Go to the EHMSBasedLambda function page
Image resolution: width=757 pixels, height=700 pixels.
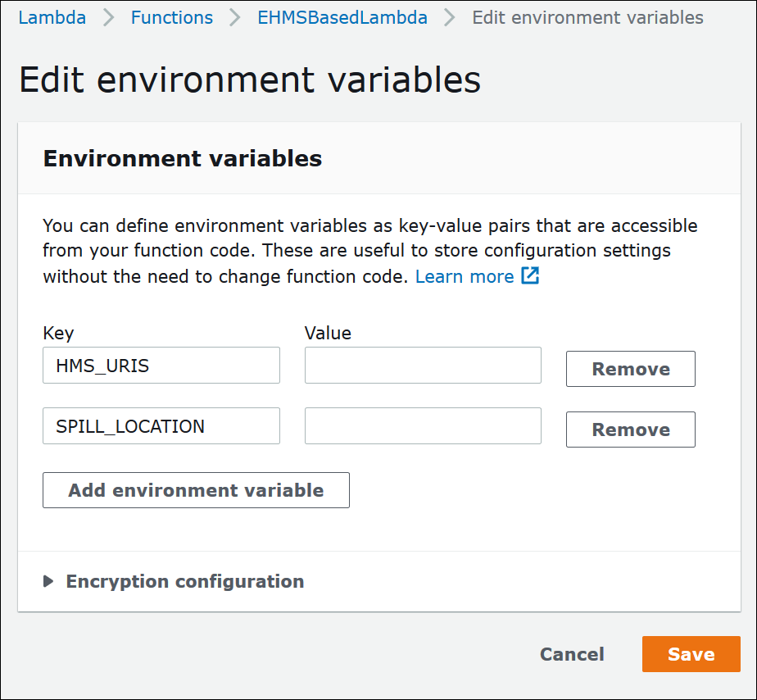342,17
